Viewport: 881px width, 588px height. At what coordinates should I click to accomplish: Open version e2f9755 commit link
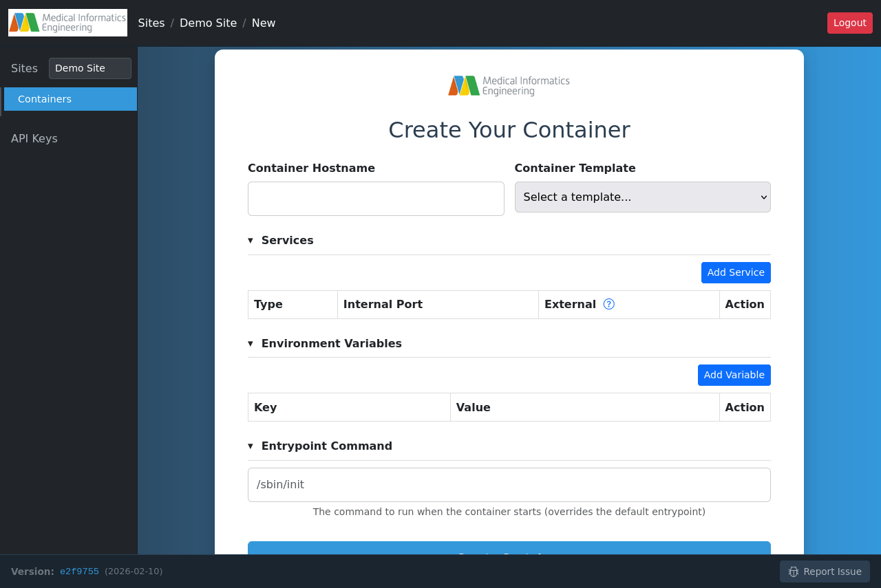coord(79,571)
